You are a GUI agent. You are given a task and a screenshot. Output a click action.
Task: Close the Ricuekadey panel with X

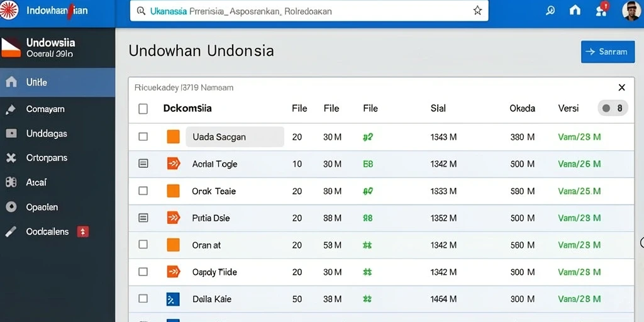coord(622,87)
